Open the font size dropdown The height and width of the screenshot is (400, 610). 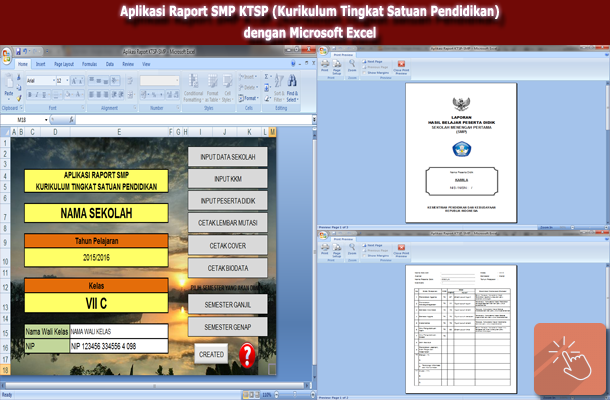(67, 81)
